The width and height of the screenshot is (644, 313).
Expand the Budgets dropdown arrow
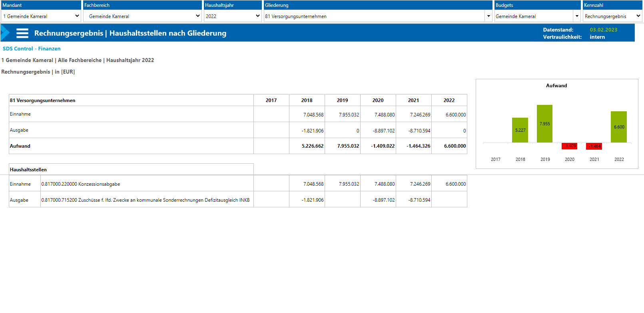(577, 16)
